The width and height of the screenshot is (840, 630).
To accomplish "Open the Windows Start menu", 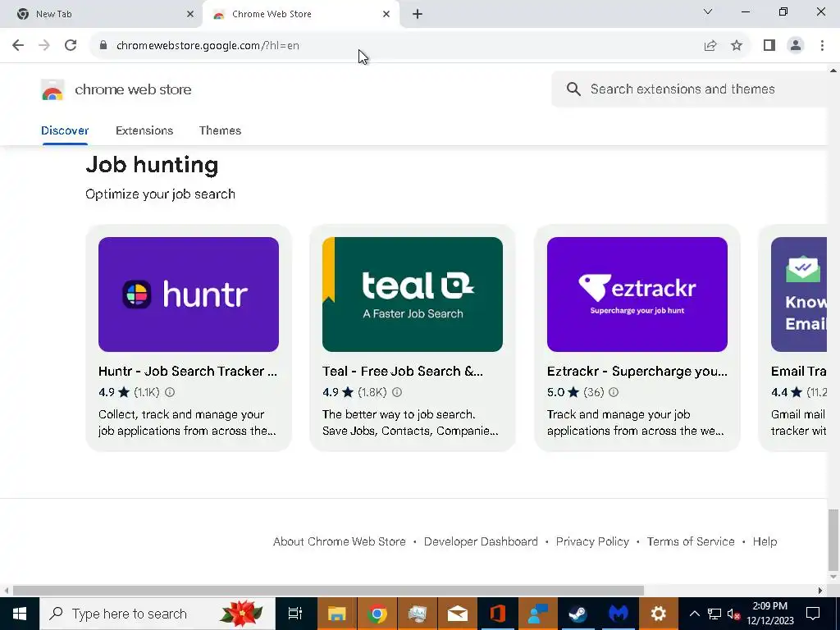I will 20,614.
